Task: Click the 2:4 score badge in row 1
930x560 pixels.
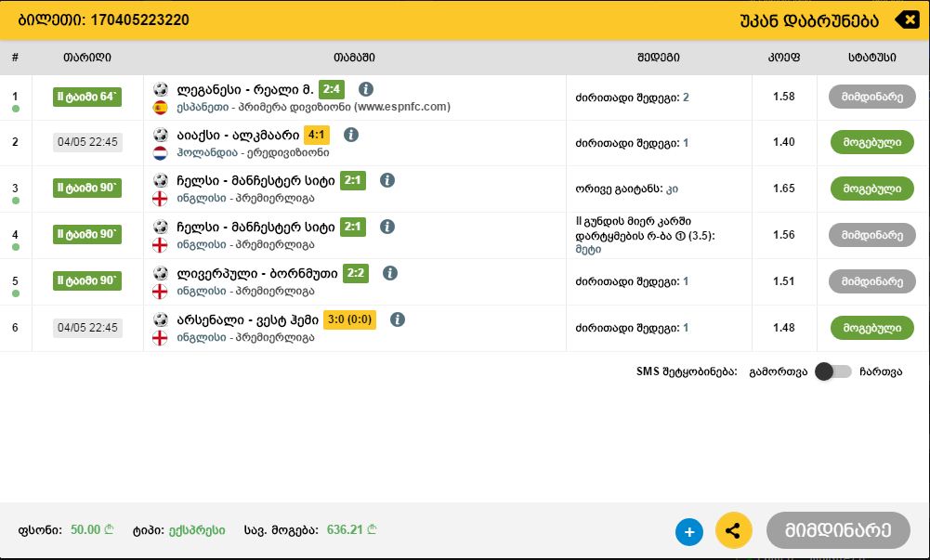Action: (x=331, y=89)
